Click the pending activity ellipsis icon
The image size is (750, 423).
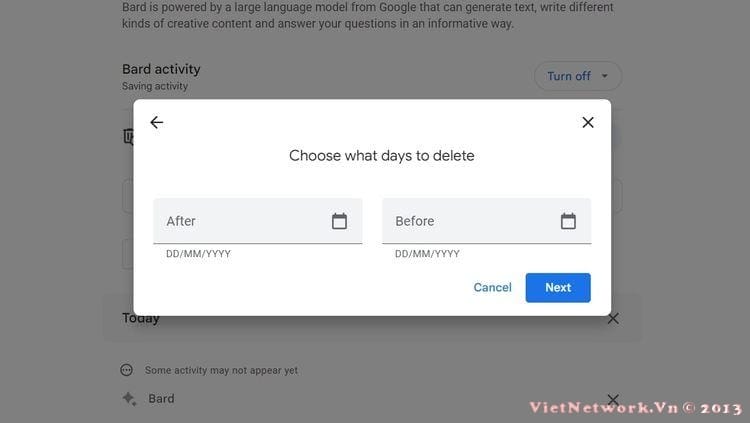click(126, 370)
